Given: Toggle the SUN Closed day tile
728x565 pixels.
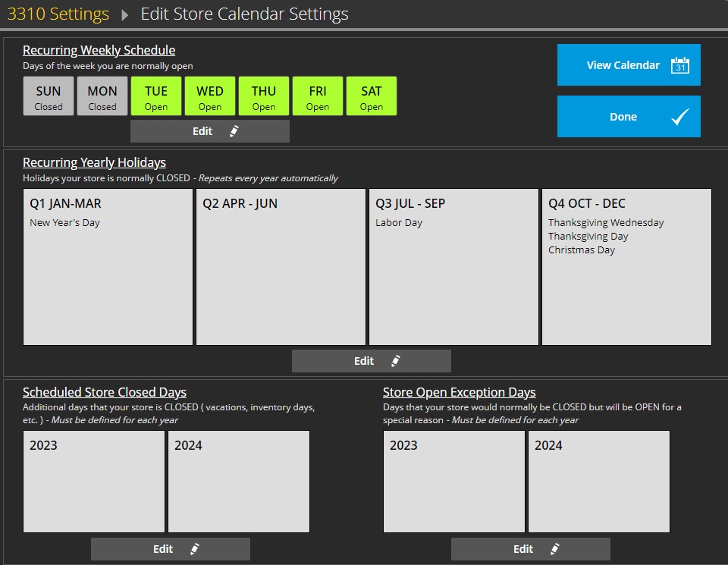Looking at the screenshot, I should coord(49,96).
